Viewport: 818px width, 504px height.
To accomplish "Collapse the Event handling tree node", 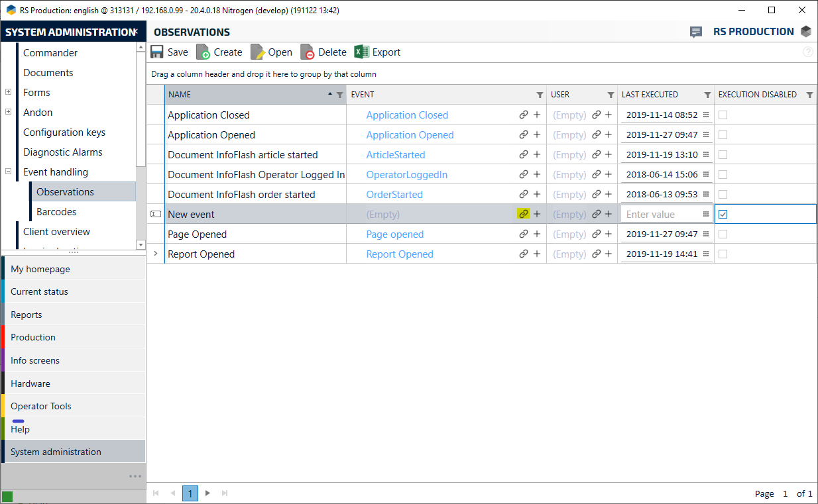I will pos(9,172).
